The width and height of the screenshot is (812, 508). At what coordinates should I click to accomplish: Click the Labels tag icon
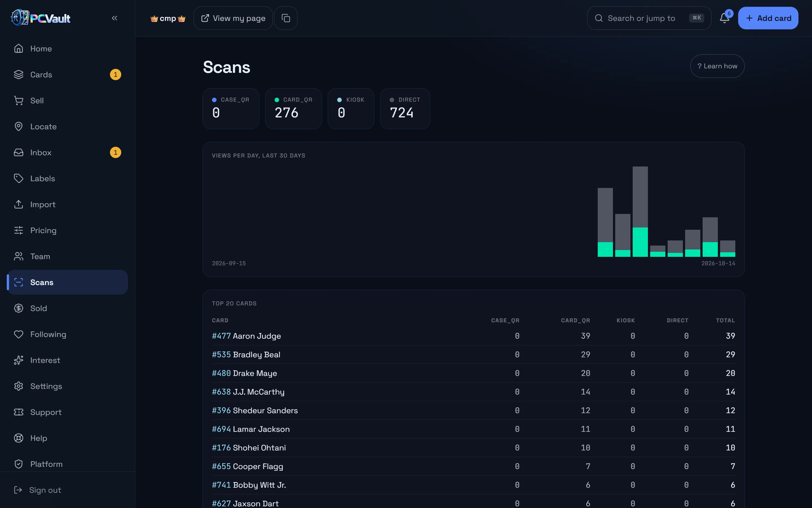point(18,178)
